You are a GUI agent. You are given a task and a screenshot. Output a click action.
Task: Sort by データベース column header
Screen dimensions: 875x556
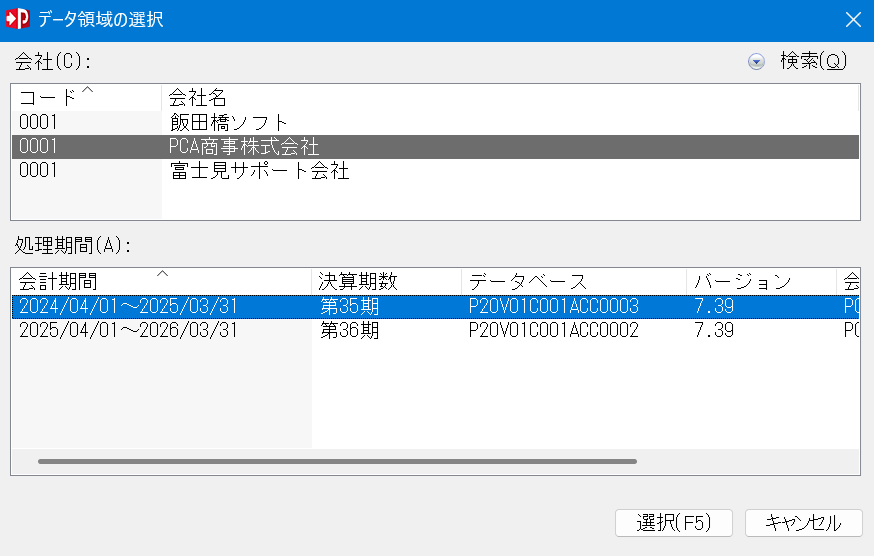coord(574,281)
